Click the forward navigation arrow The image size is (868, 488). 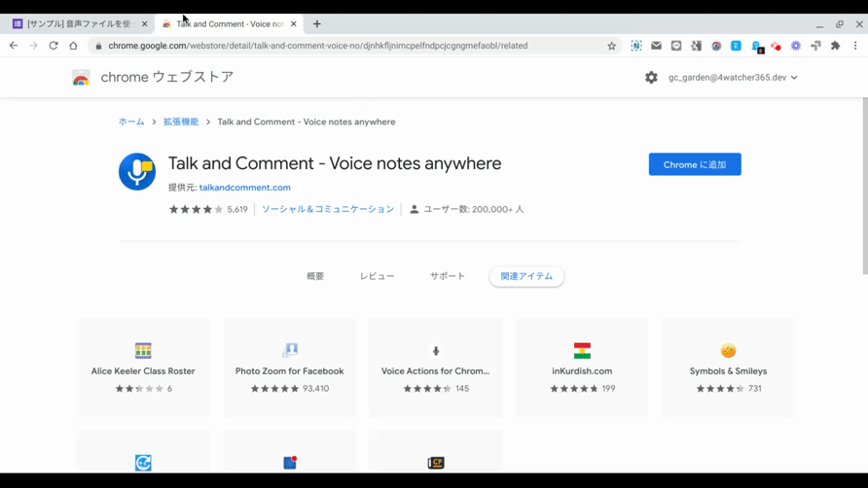click(33, 46)
